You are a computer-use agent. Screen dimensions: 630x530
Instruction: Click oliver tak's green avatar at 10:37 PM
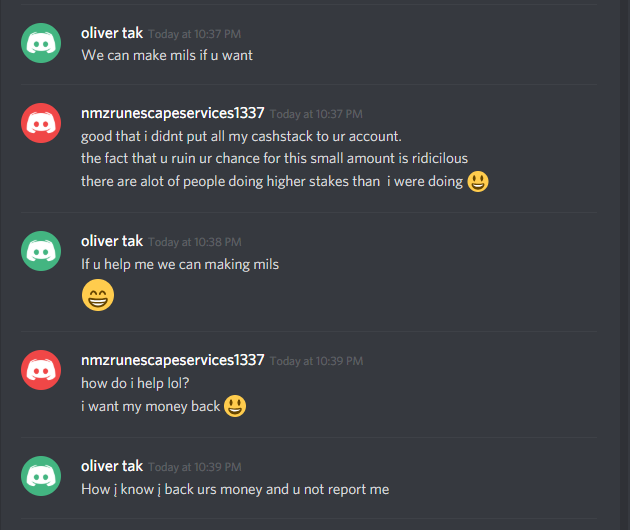click(41, 43)
